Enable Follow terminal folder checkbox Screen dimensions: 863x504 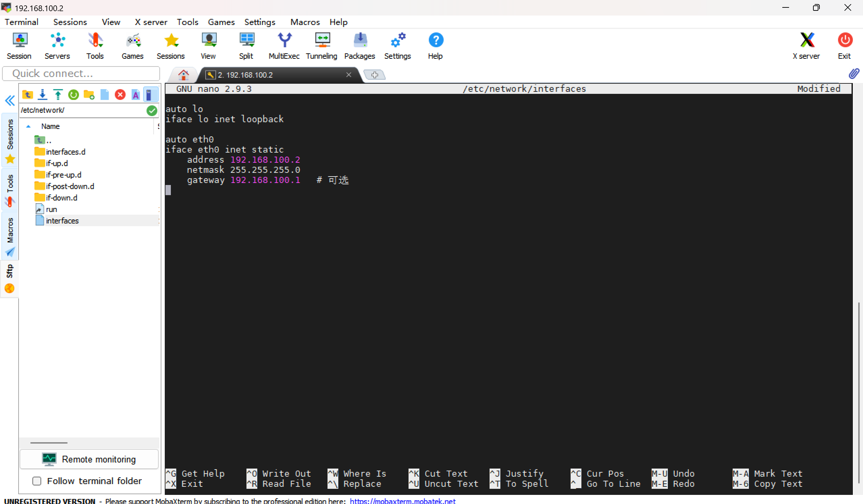tap(37, 481)
